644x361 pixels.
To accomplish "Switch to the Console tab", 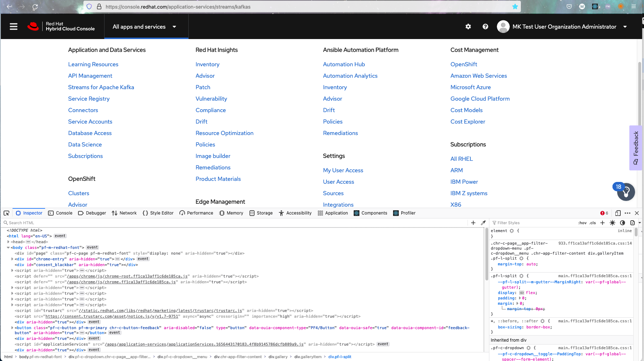I will (60, 213).
